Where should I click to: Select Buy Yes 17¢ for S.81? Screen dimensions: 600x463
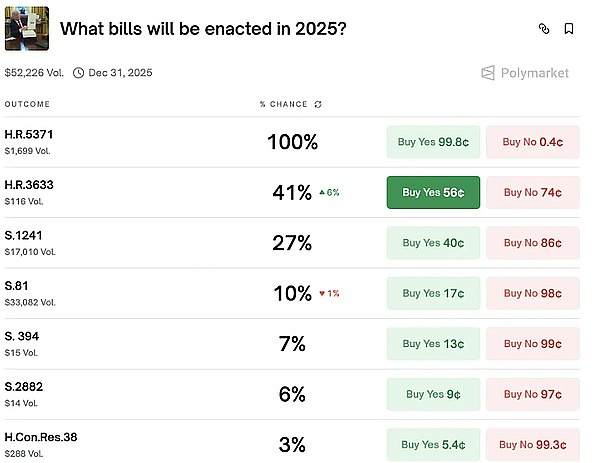point(433,293)
